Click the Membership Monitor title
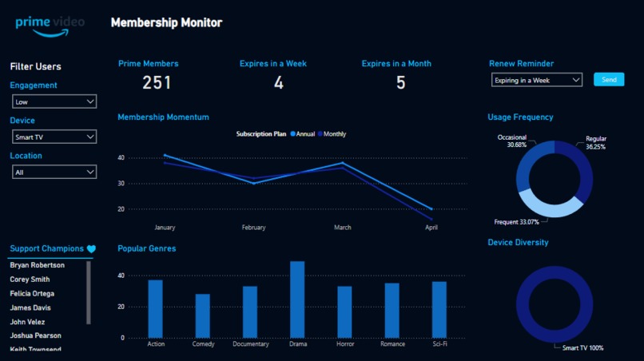 coord(166,22)
